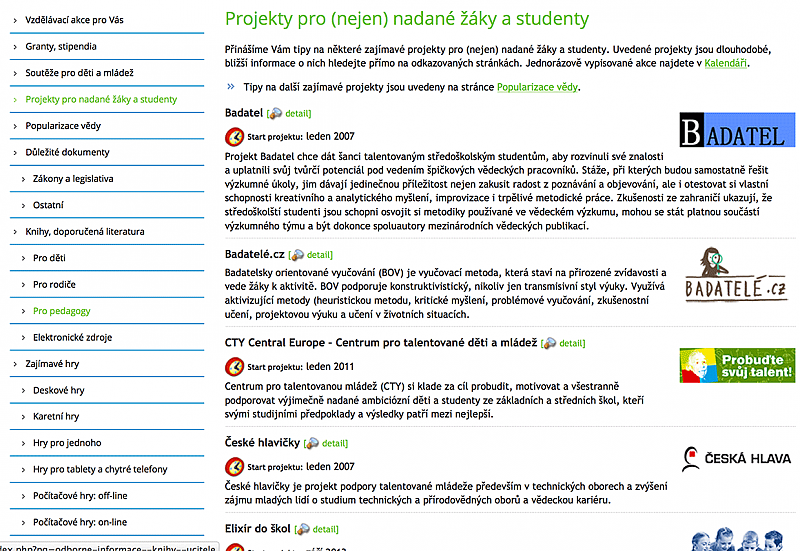
Task: Click detail icon beside CTY Central Europe
Action: point(548,343)
